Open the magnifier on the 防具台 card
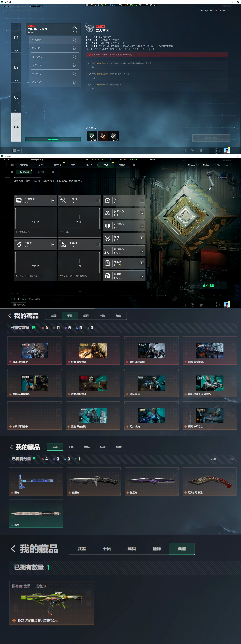The width and height of the screenshot is (241, 644). pyautogui.click(x=98, y=245)
